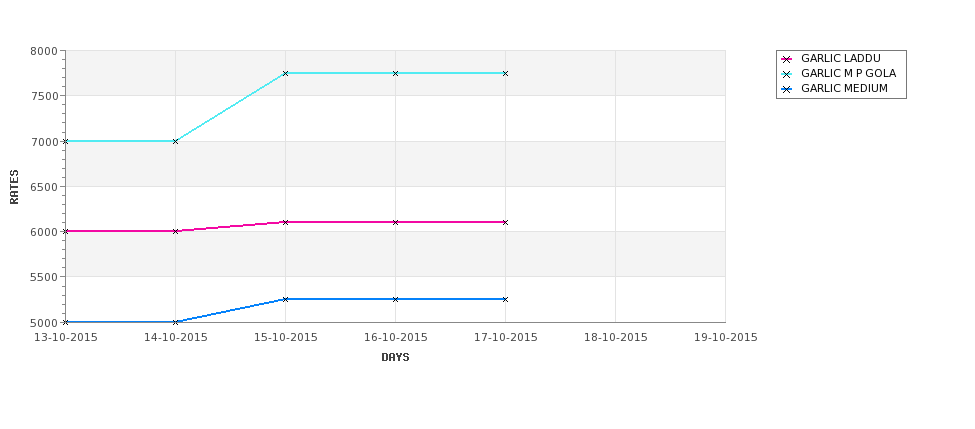975x429 pixels.
Task: Click the 8000 rate axis label
Action: pyautogui.click(x=44, y=51)
